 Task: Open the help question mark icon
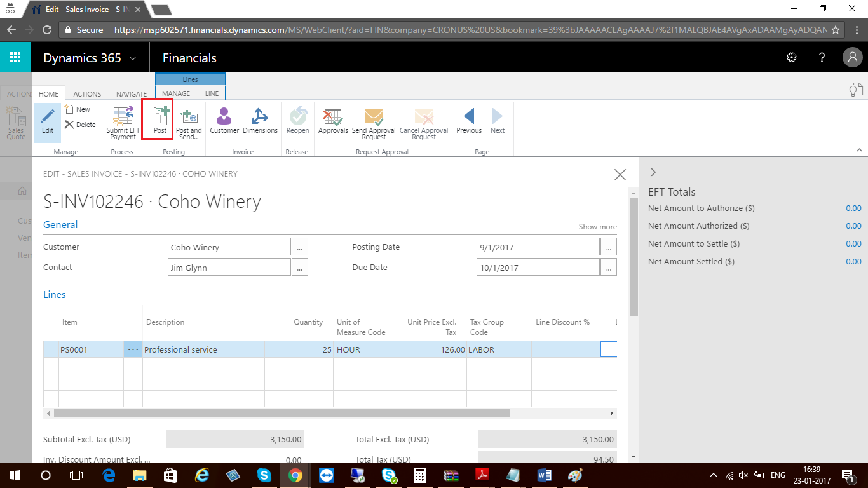tap(822, 58)
